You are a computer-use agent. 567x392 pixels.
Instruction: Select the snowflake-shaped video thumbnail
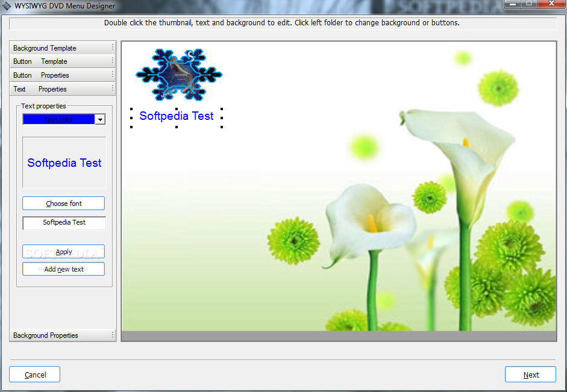[x=179, y=75]
